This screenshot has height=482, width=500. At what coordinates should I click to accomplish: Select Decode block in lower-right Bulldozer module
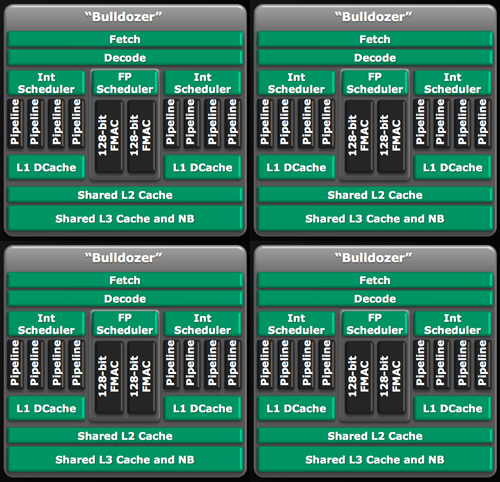pos(375,299)
